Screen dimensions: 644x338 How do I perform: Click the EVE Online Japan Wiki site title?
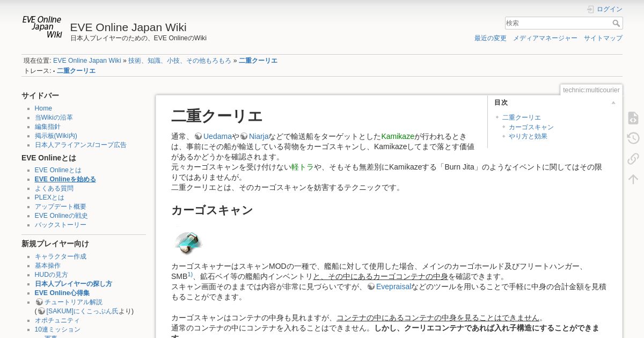coord(128,27)
